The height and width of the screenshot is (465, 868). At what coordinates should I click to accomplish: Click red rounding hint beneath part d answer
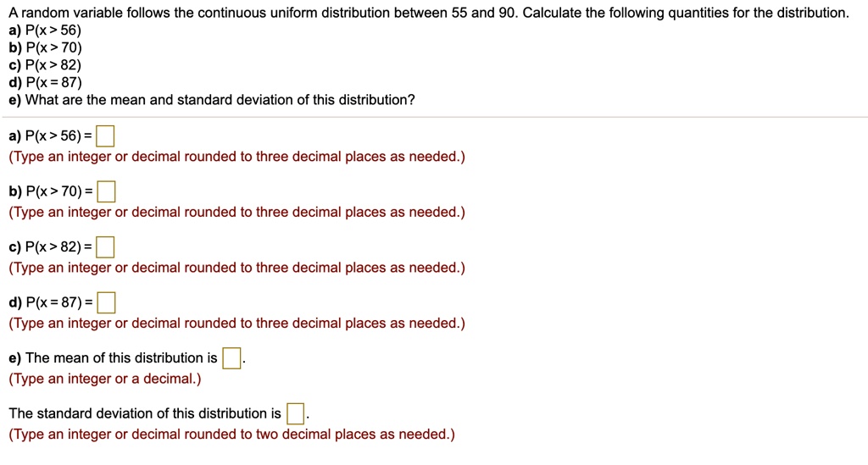(237, 323)
